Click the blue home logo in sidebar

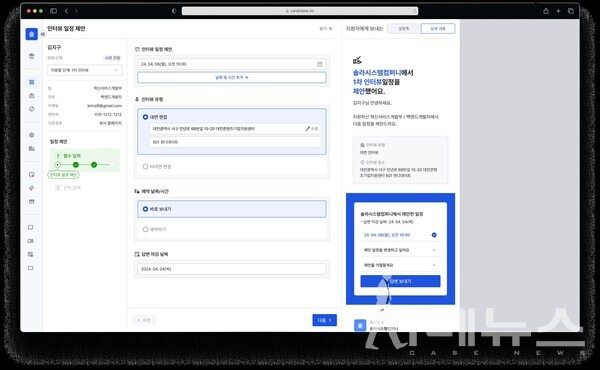[31, 34]
